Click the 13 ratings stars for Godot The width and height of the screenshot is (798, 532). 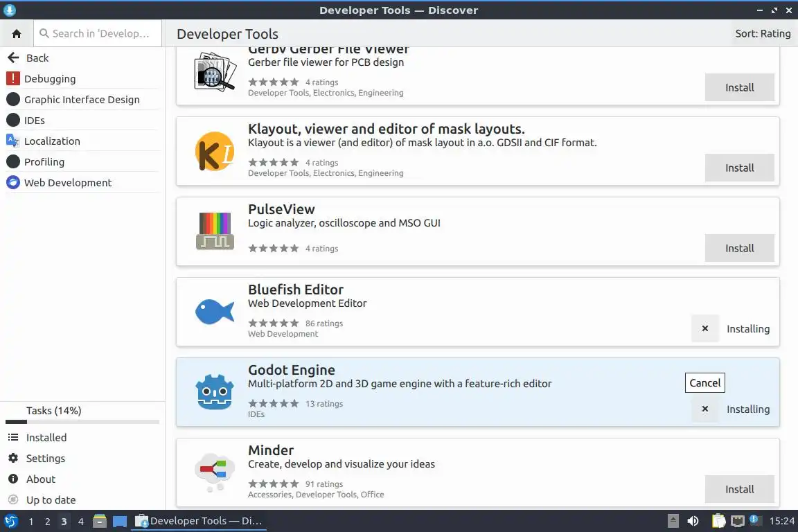tap(274, 404)
